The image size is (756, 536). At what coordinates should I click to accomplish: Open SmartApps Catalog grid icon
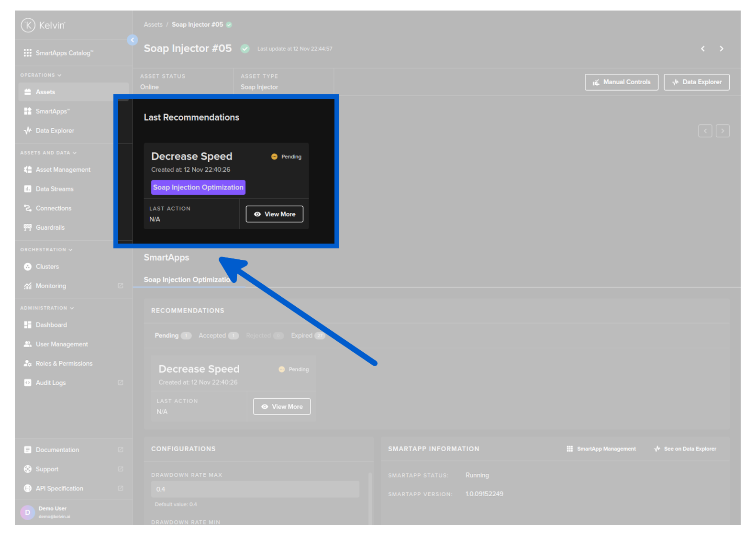tap(28, 53)
